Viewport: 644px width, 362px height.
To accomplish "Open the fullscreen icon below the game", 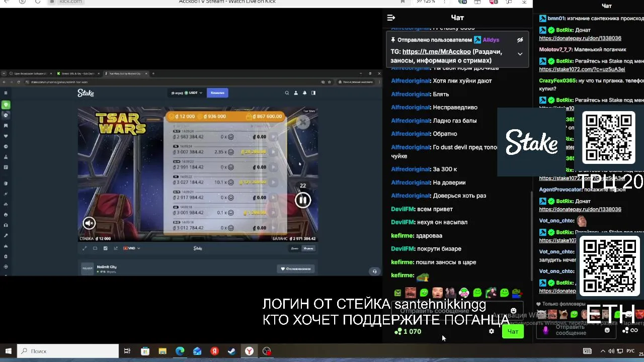I will (x=85, y=248).
